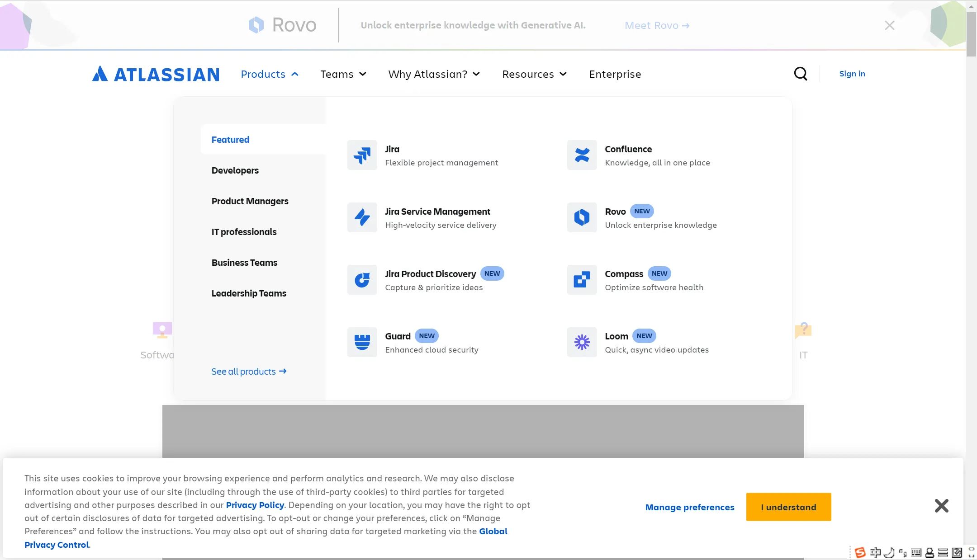Open the Loom product icon

[582, 342]
